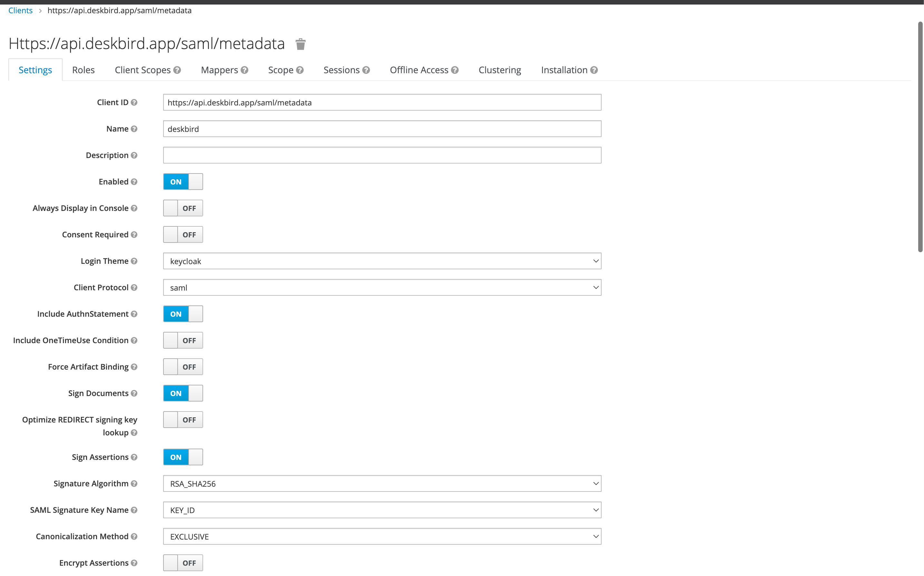Navigate back using the Clients breadcrumb link
Image resolution: width=924 pixels, height=576 pixels.
(x=20, y=10)
